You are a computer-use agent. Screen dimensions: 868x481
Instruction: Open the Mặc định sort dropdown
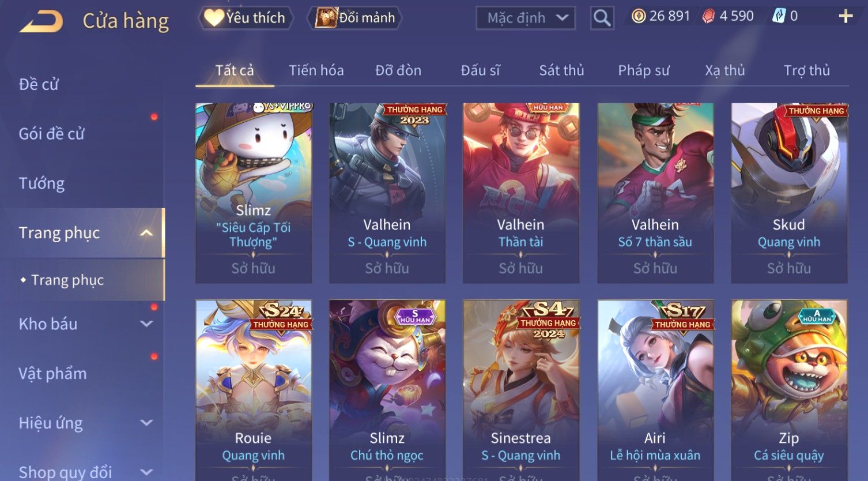click(526, 18)
